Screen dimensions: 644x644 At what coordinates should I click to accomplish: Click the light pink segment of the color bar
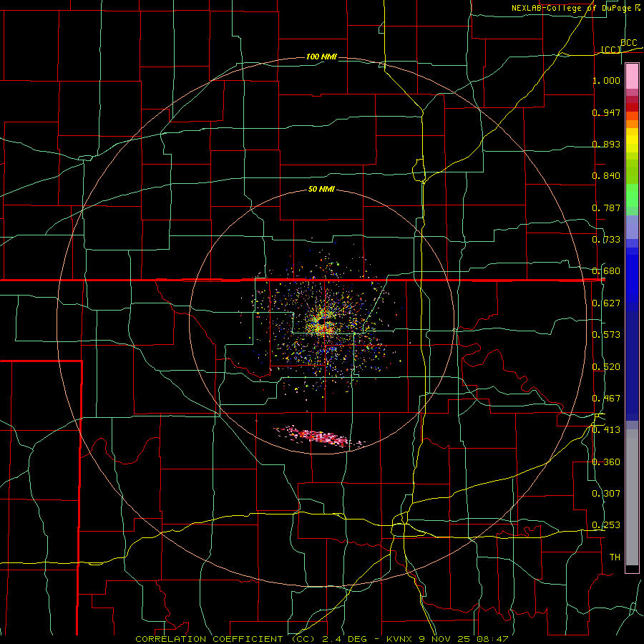pyautogui.click(x=632, y=77)
